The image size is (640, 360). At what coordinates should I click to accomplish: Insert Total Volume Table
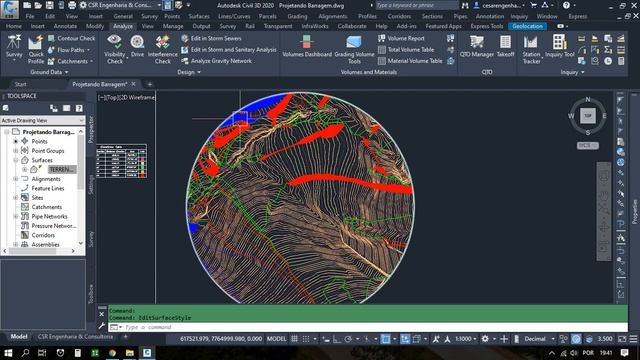point(406,50)
